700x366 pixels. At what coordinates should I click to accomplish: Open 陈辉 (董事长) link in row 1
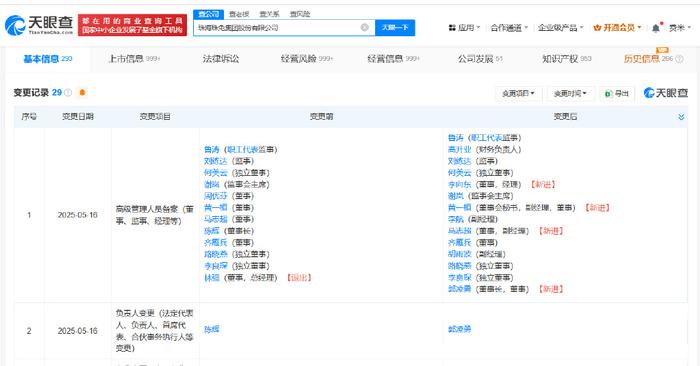click(212, 231)
